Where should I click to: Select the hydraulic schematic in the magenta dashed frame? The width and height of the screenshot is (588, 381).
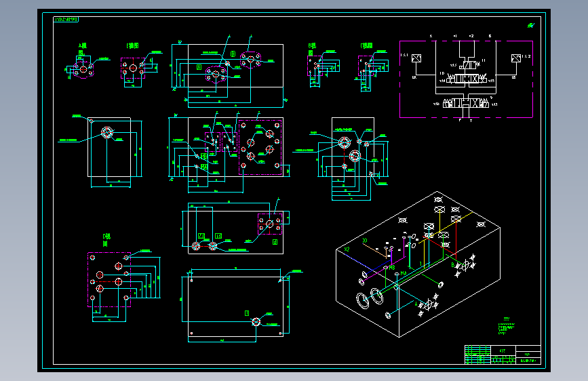tap(466, 79)
